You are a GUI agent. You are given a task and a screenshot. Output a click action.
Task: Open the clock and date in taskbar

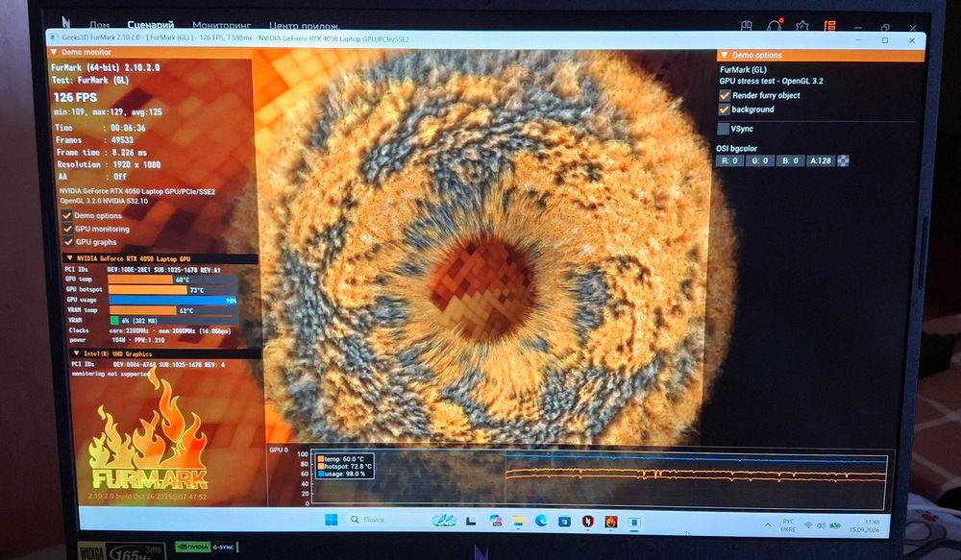(865, 525)
